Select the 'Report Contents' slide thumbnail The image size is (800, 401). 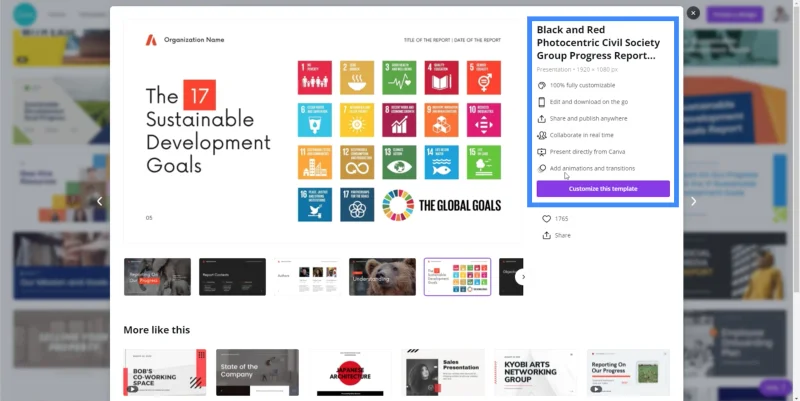[232, 277]
